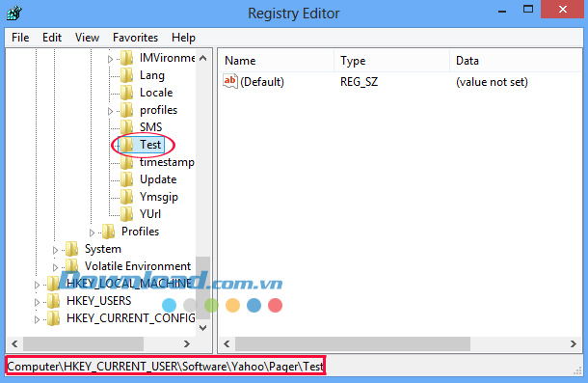The width and height of the screenshot is (588, 383).
Task: Open the Edit menu
Action: pyautogui.click(x=52, y=38)
